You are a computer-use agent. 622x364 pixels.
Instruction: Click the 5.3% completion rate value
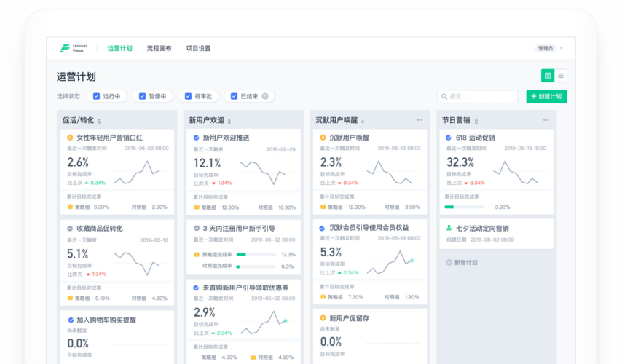(x=331, y=252)
